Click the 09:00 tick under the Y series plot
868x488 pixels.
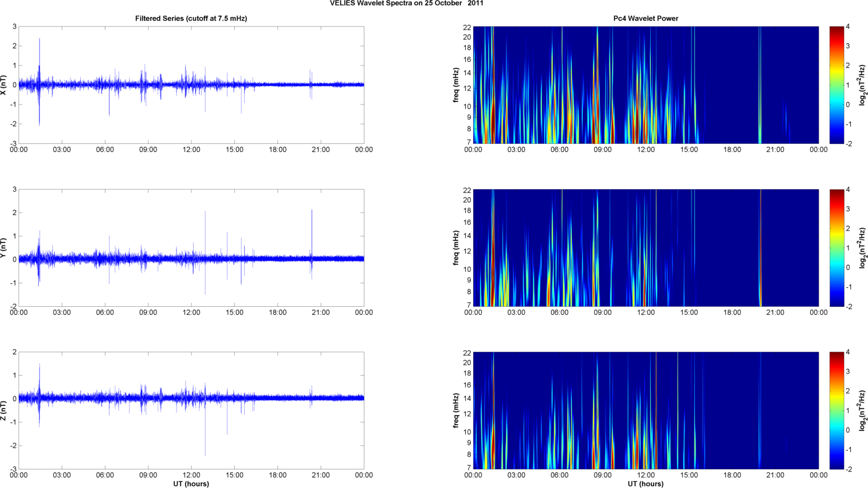click(x=148, y=313)
